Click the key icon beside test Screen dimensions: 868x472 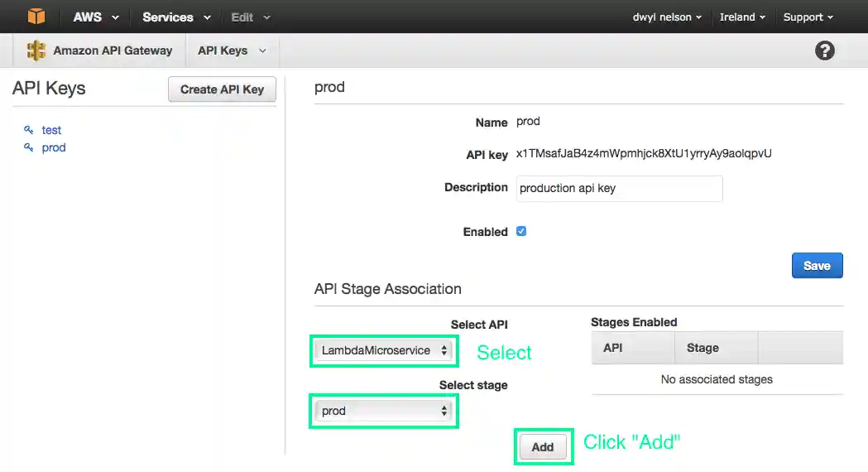coord(28,130)
